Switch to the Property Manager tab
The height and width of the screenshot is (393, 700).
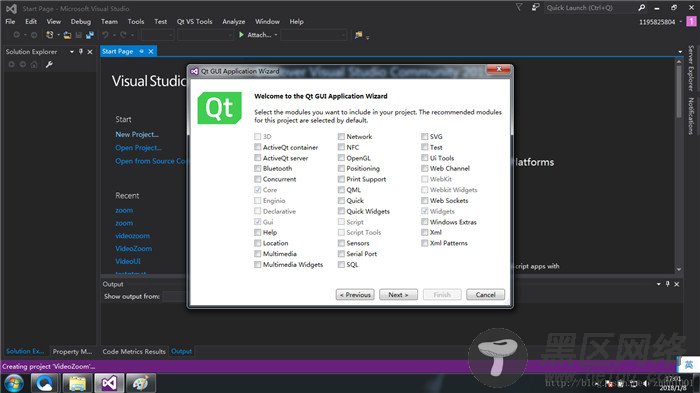tap(72, 351)
